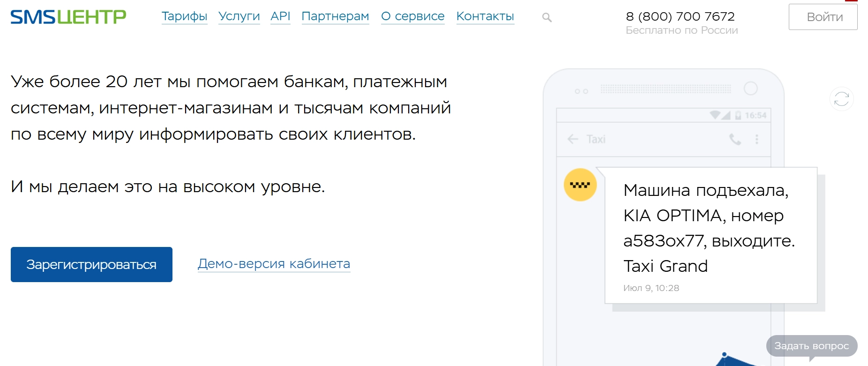
Task: Click the Зарегистрироваться button
Action: 91,264
